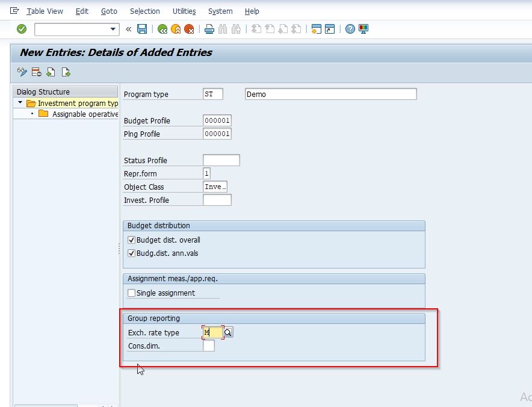The height and width of the screenshot is (407, 532).
Task: Uncheck Budg.dist. ann.vals checkbox
Action: [132, 253]
